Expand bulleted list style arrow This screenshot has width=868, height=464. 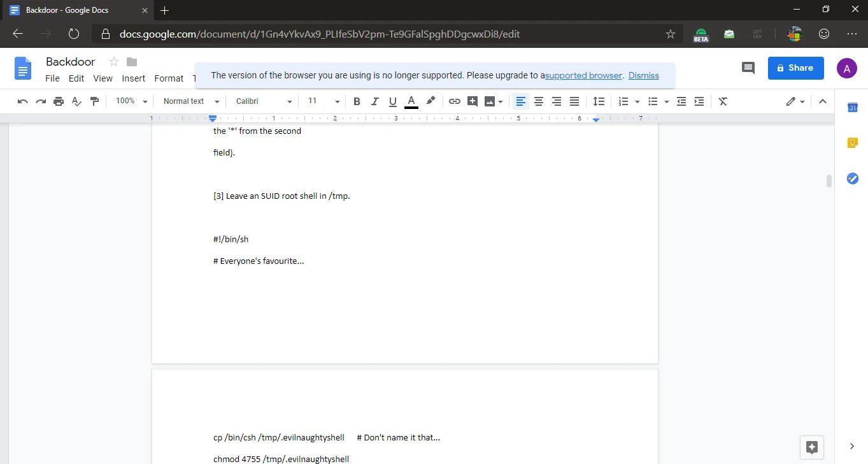click(667, 101)
